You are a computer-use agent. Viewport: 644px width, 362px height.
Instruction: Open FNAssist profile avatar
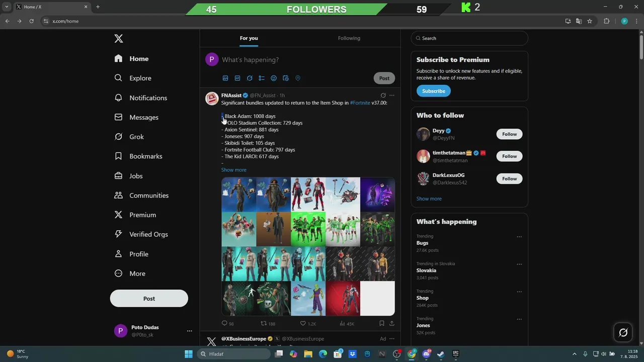(212, 99)
